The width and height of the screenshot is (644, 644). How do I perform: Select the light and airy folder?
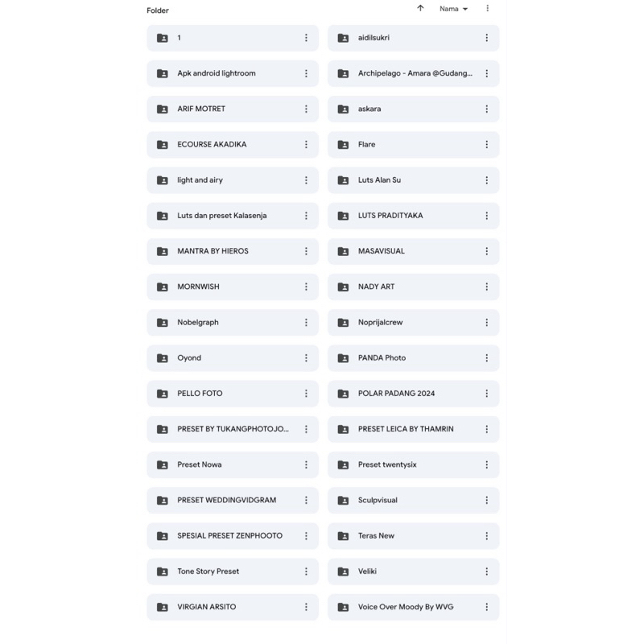tap(200, 180)
